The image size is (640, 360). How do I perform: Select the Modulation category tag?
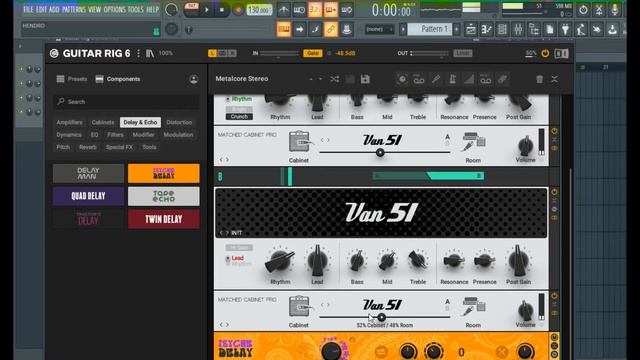pyautogui.click(x=178, y=135)
